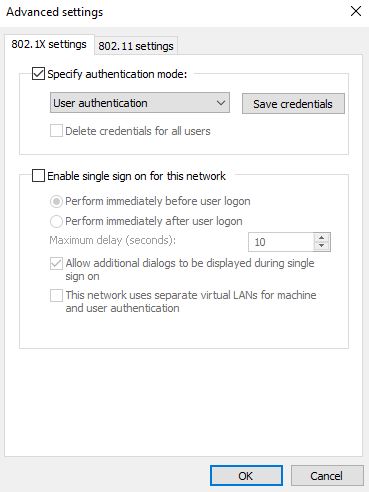Close the Advanced settings dialog
The width and height of the screenshot is (369, 492).
pyautogui.click(x=356, y=11)
